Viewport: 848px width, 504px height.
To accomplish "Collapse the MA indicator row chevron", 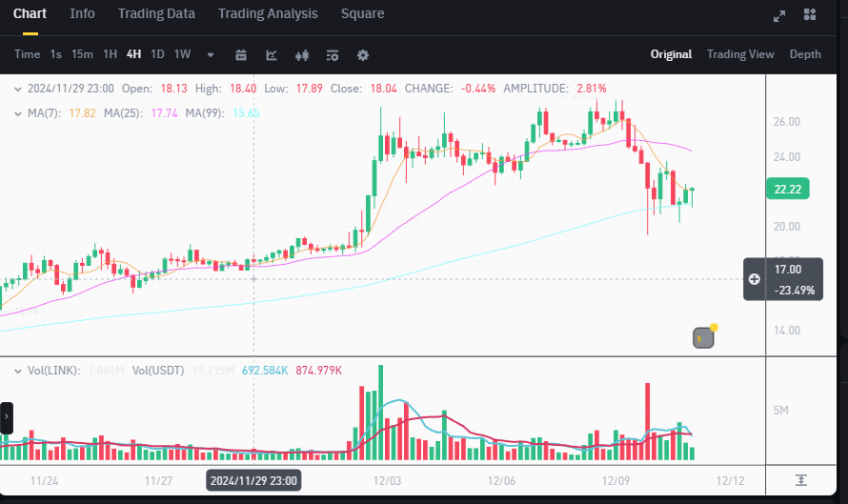I will point(18,113).
